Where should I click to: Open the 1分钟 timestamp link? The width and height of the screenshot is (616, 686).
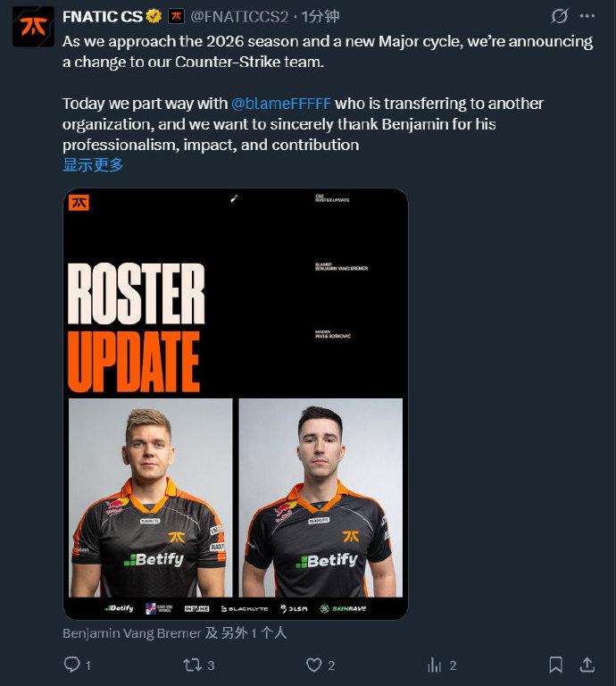point(320,16)
